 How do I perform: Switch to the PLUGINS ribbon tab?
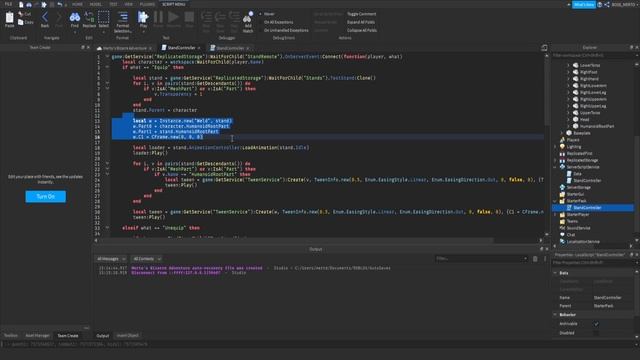[x=147, y=4]
